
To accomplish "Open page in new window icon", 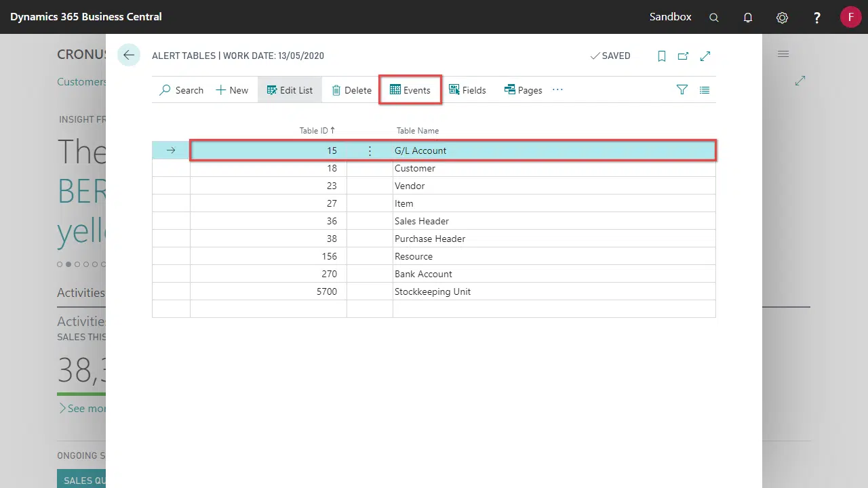I will (683, 56).
